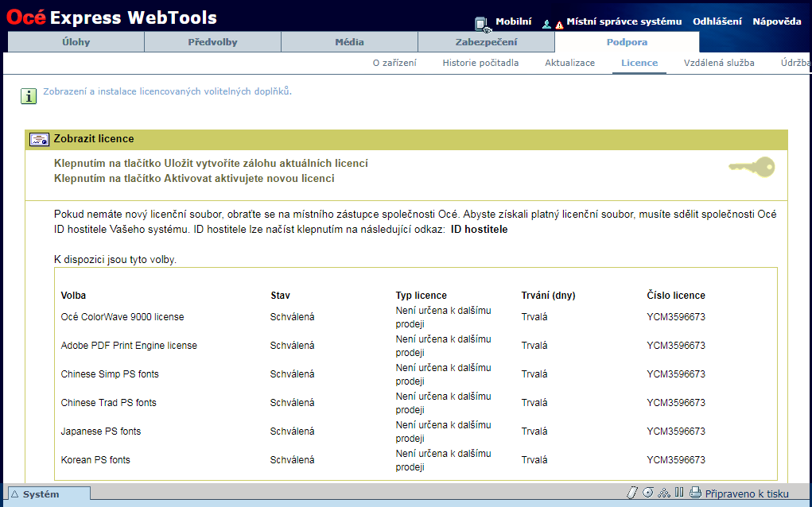Open the Aktualizace subtab
Viewport: 812px width, 507px height.
(x=569, y=63)
